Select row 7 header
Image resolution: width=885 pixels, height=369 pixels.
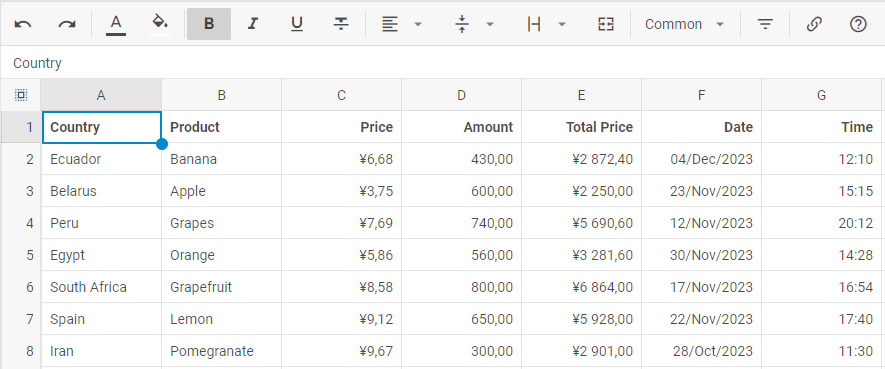click(21, 319)
